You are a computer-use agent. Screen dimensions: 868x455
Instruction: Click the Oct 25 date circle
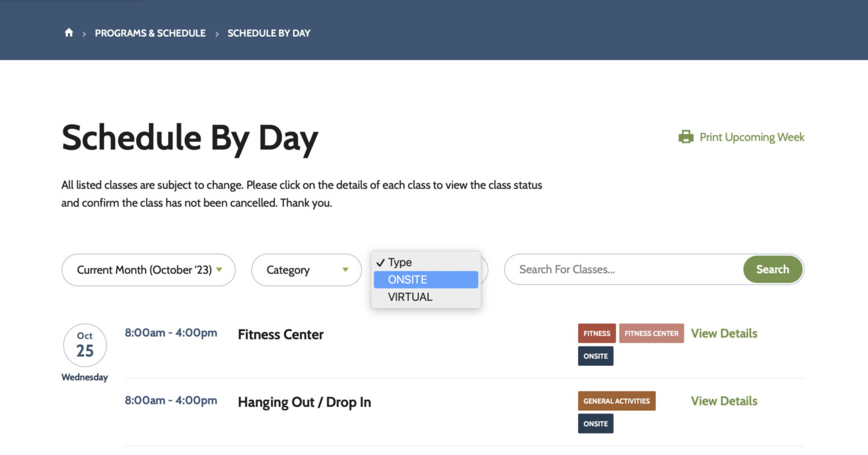85,345
